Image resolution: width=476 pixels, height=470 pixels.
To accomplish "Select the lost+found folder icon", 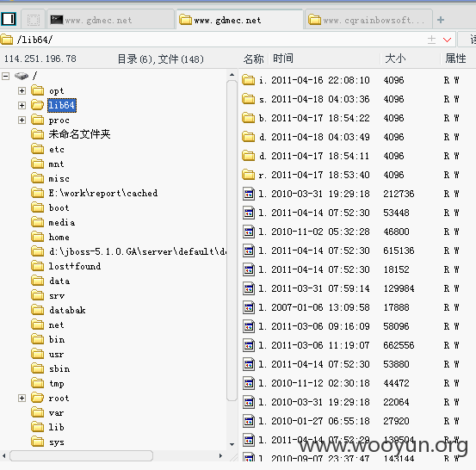I will tap(38, 266).
